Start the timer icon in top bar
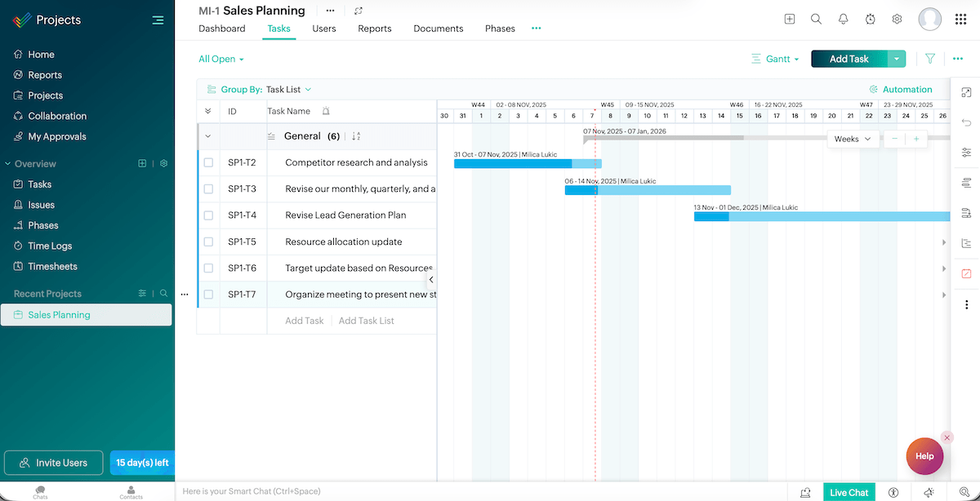Viewport: 980px width, 501px height. click(x=870, y=19)
